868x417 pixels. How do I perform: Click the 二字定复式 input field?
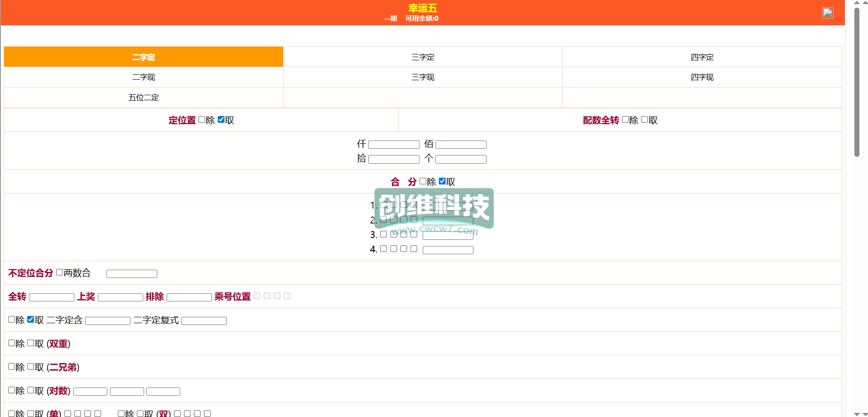point(203,321)
